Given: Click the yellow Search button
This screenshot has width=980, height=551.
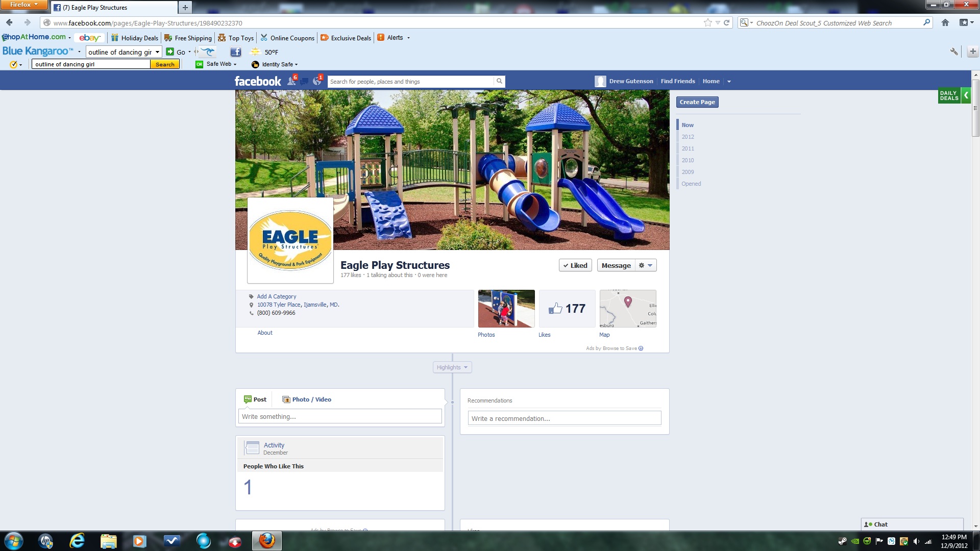Looking at the screenshot, I should coord(165,64).
